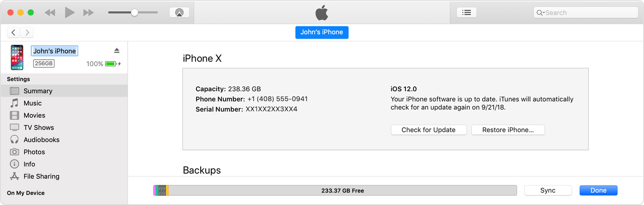Click the Backups section heading
Image resolution: width=644 pixels, height=205 pixels.
click(x=202, y=170)
